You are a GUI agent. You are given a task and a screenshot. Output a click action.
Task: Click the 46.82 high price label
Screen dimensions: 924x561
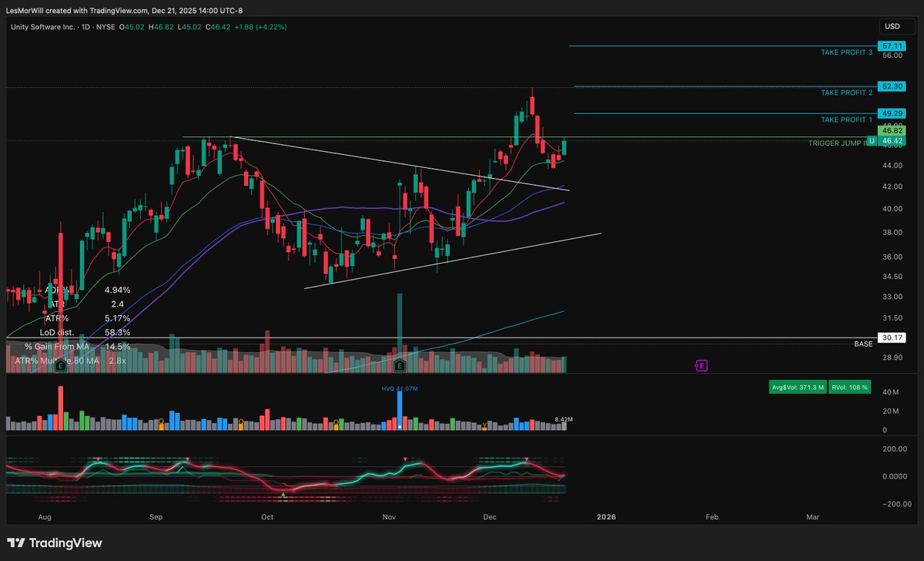coord(893,131)
